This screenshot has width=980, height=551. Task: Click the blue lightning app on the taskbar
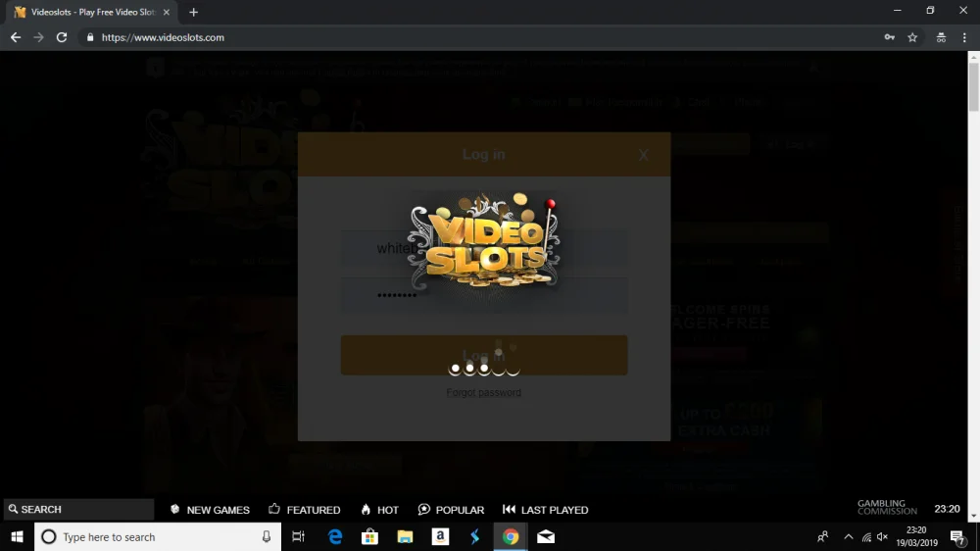475,536
